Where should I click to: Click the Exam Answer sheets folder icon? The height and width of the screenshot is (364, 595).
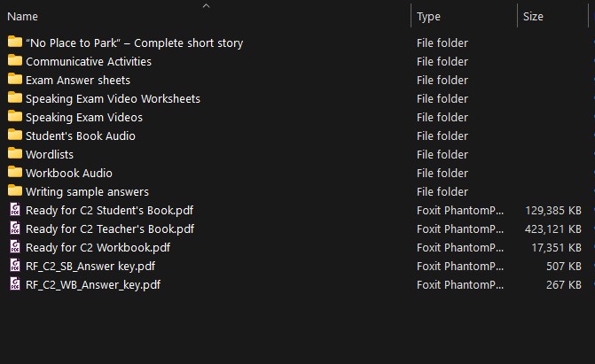pyautogui.click(x=15, y=80)
